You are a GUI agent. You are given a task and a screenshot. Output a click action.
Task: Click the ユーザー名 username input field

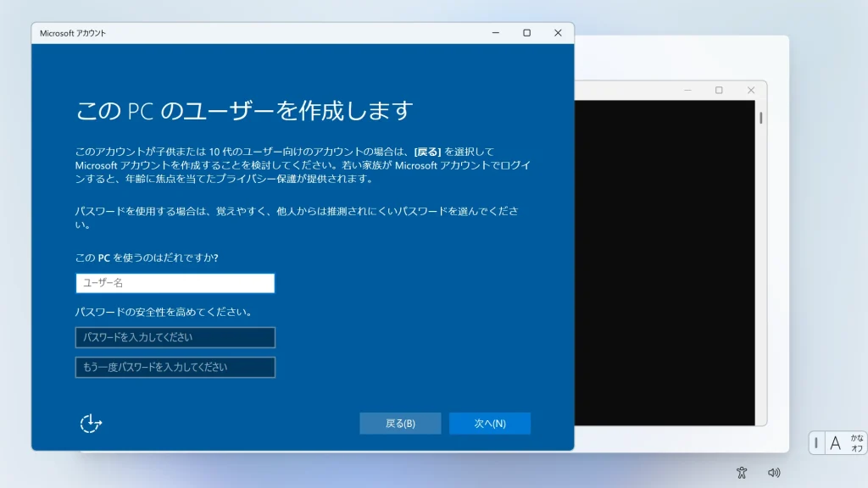pos(175,283)
